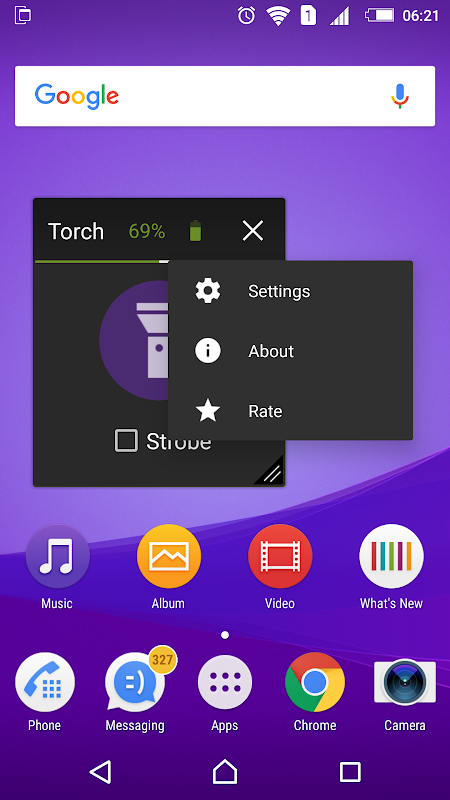Click the Torch title text
The image size is (450, 800).
(76, 231)
